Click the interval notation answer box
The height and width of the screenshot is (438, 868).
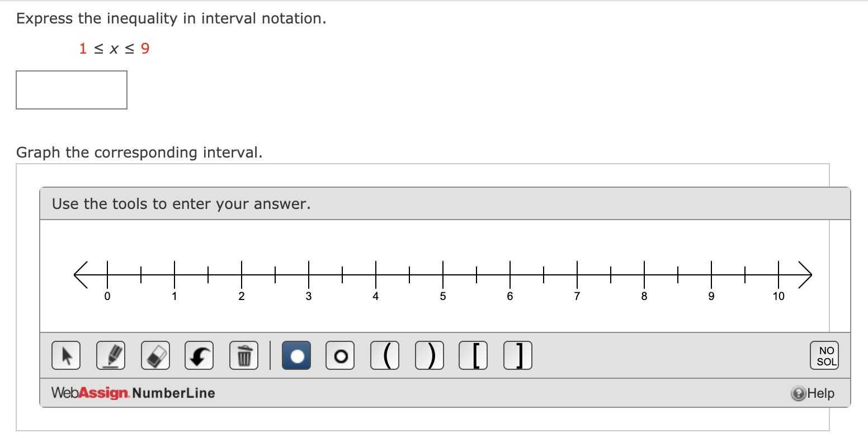(72, 89)
